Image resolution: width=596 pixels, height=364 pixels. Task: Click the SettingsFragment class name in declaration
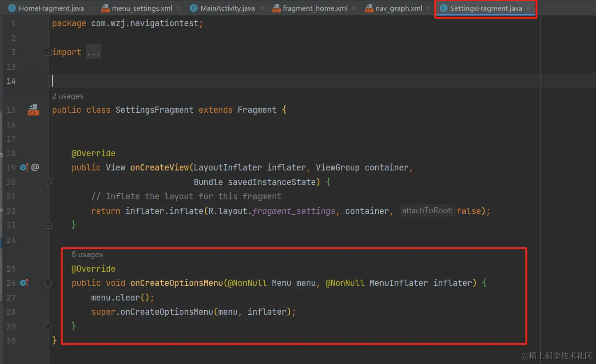click(155, 110)
